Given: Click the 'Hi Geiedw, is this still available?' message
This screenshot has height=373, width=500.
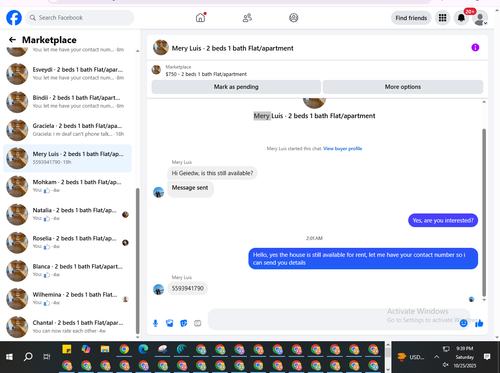Looking at the screenshot, I should [x=212, y=173].
